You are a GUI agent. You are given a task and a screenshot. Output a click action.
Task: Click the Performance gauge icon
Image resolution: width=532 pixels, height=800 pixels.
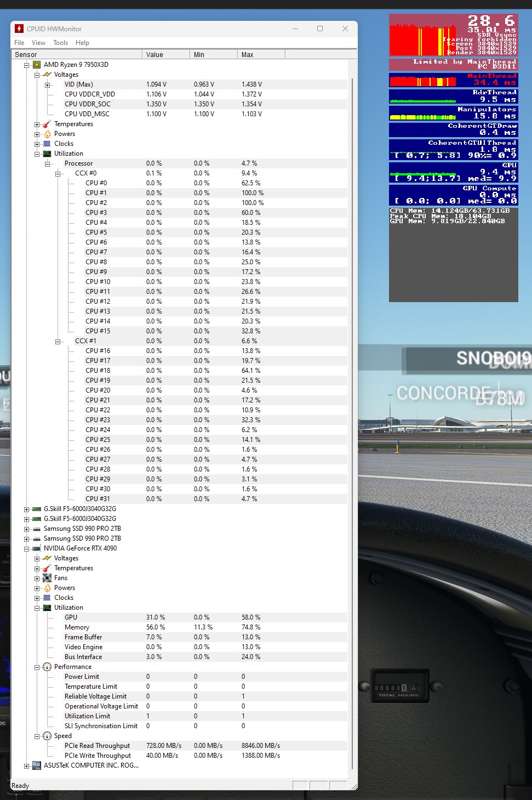(x=47, y=667)
